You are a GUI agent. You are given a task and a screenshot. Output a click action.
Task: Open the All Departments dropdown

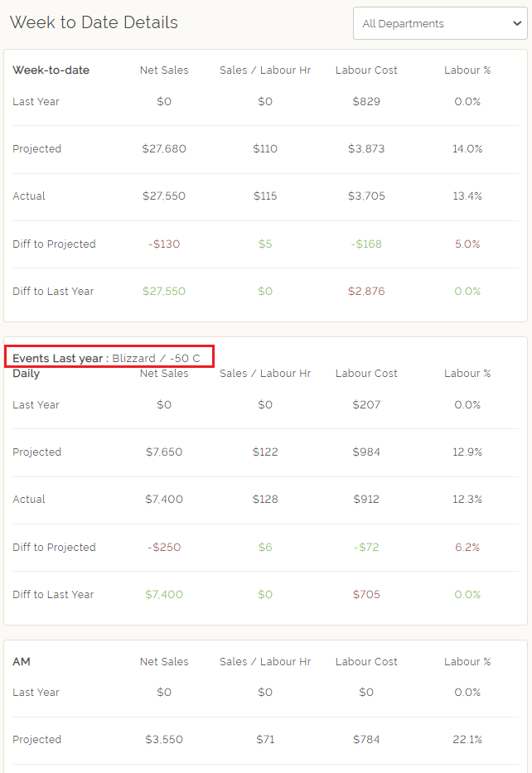coord(439,23)
